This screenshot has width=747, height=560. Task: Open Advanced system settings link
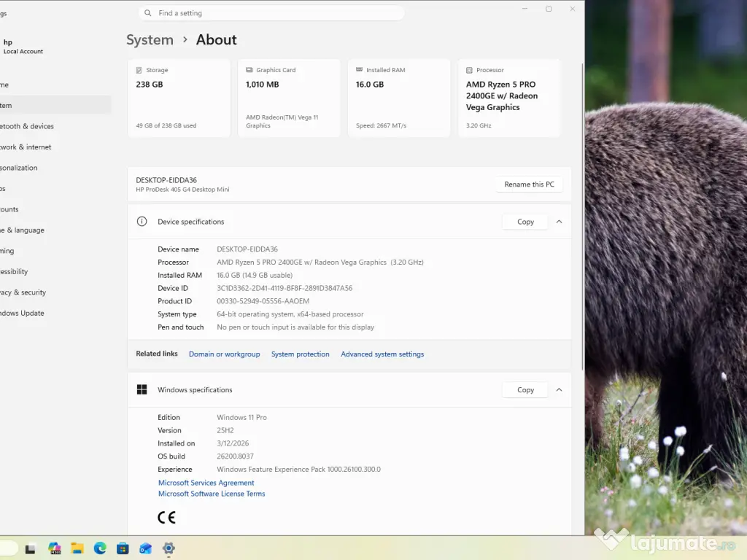(382, 354)
